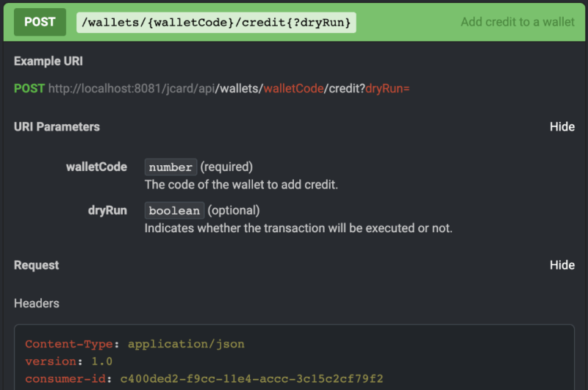Click the Request heading

coord(36,265)
